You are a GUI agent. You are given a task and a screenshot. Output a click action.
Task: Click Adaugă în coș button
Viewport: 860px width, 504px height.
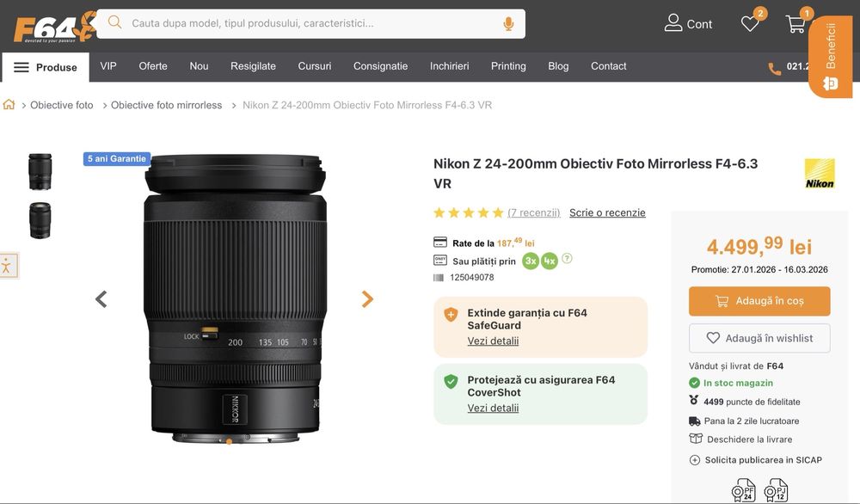(x=759, y=301)
